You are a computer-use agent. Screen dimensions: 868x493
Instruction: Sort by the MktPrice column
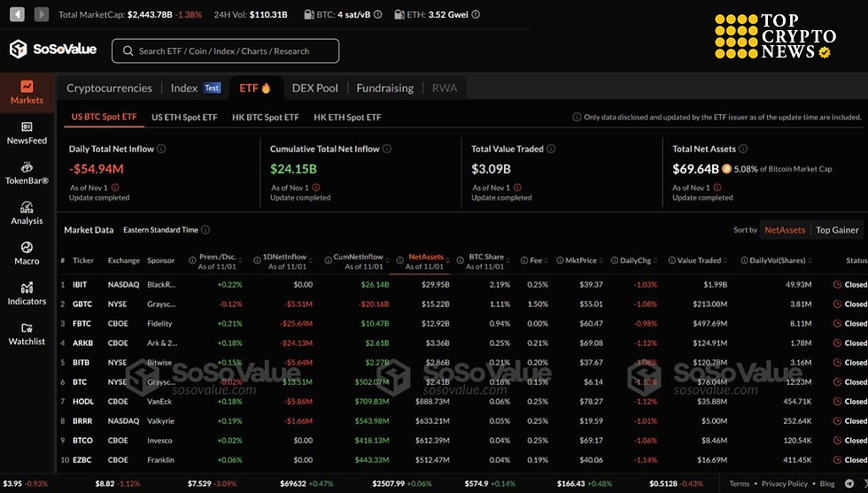tap(581, 260)
